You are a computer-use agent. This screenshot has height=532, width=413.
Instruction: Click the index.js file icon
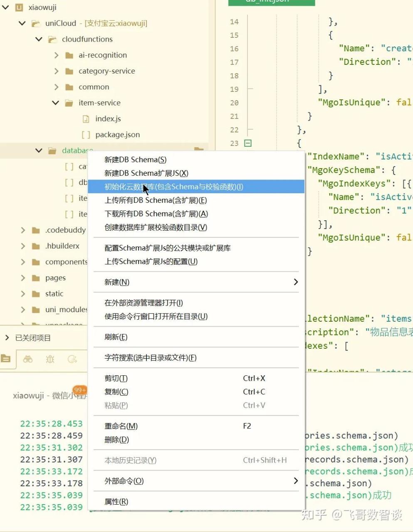coord(86,119)
